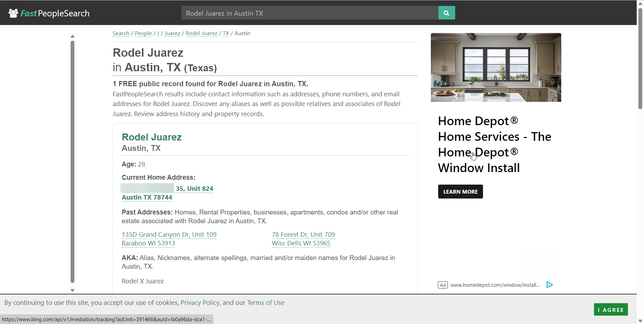Click the Wisc Dells WI 53965 link

301,243
